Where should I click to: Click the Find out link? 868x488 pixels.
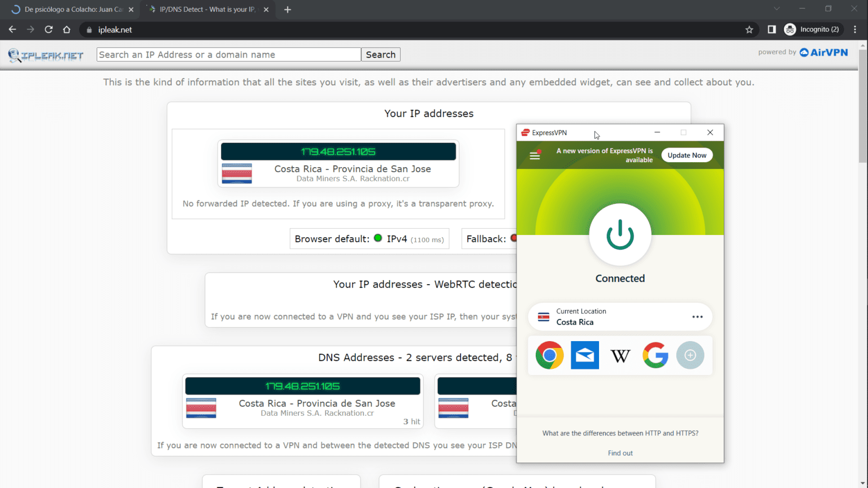click(x=620, y=453)
